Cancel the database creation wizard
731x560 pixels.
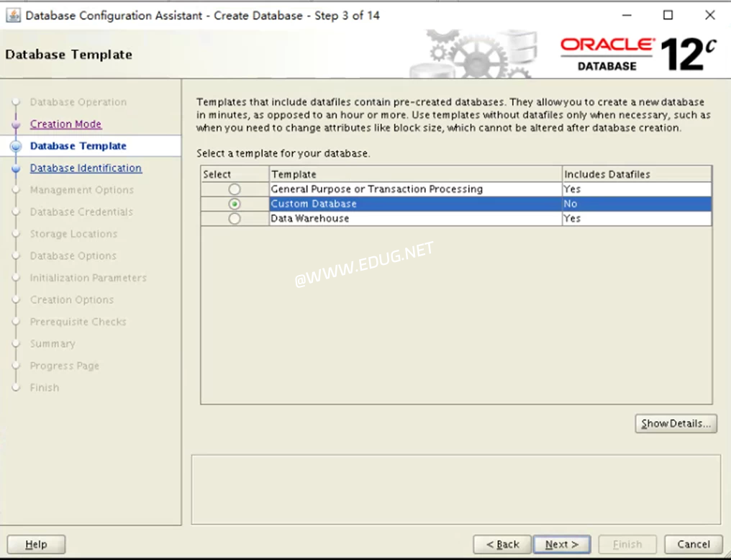tap(694, 544)
